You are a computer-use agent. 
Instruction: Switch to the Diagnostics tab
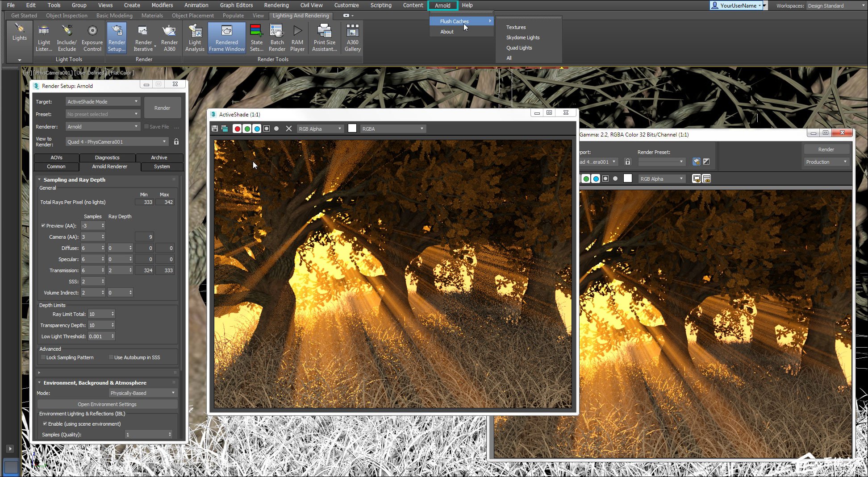point(107,158)
